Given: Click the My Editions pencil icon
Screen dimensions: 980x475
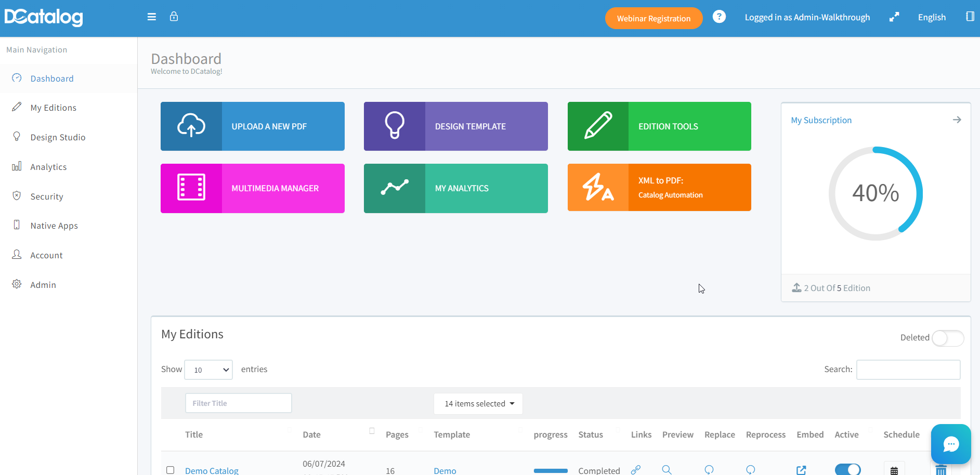Looking at the screenshot, I should click(x=17, y=107).
